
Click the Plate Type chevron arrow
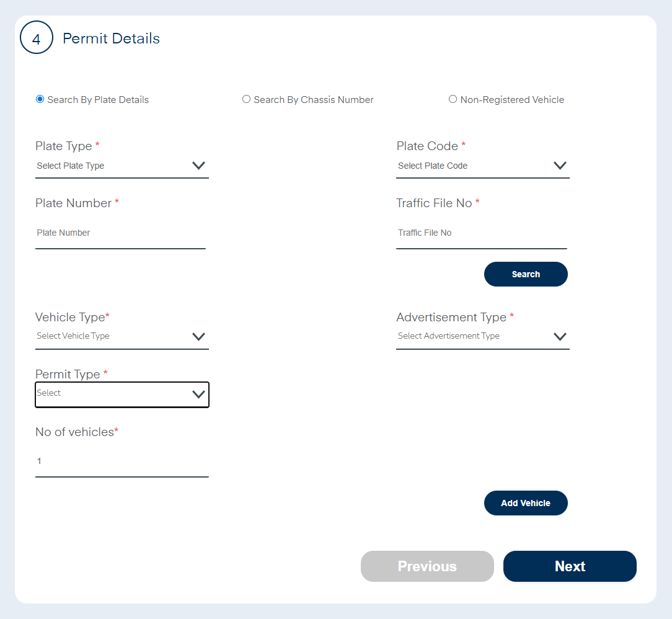tap(198, 166)
